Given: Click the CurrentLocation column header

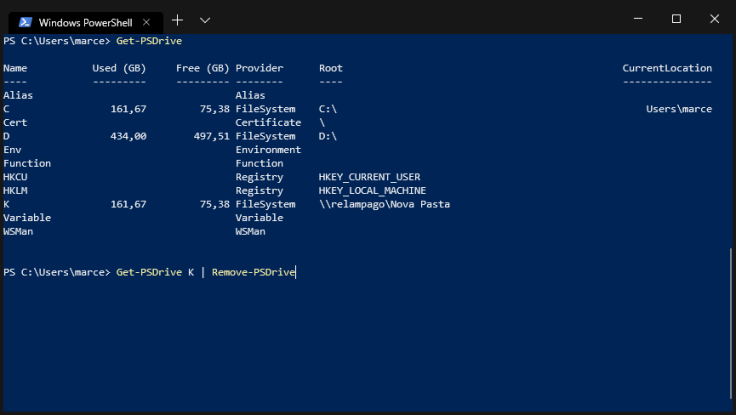Looking at the screenshot, I should [x=667, y=68].
